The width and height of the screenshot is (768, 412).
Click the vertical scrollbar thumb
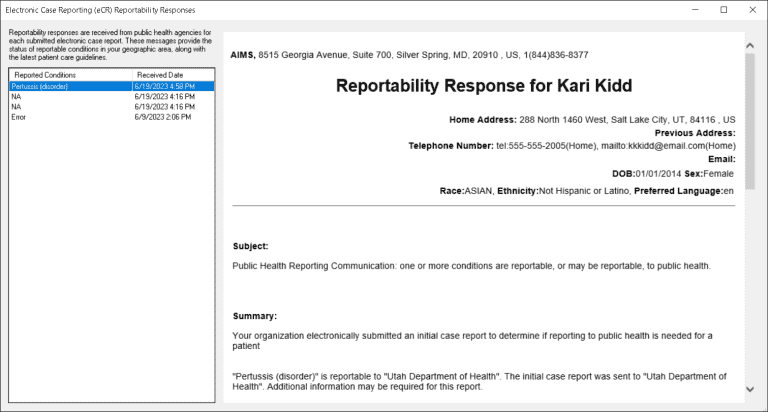pos(750,121)
